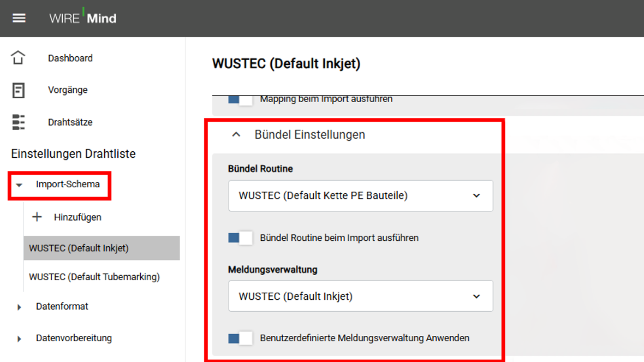
Task: Toggle Benutzerdefinierte Meldungsverwaltung Anwenden switch
Action: click(240, 338)
